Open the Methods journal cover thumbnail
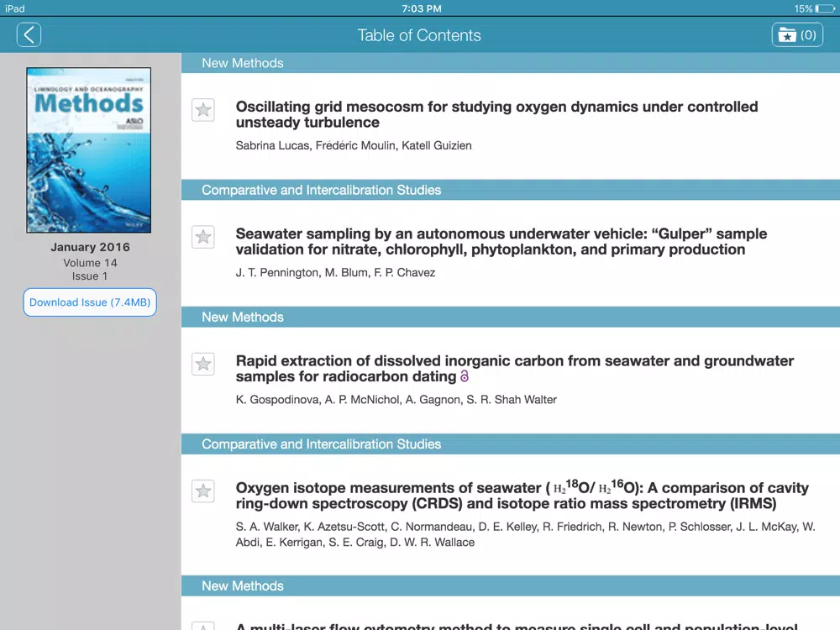 point(89,150)
